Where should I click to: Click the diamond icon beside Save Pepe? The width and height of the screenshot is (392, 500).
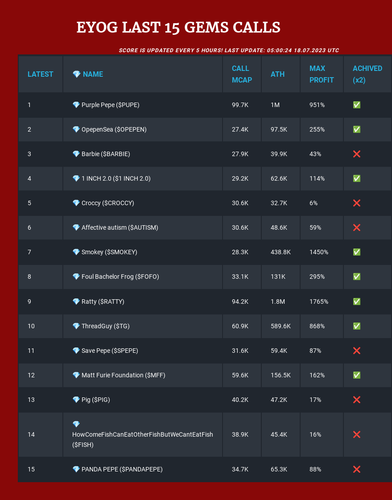tap(76, 350)
